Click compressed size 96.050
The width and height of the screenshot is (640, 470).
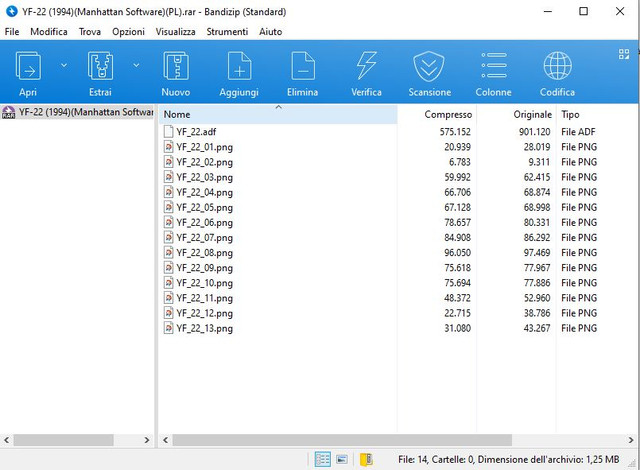coord(458,253)
